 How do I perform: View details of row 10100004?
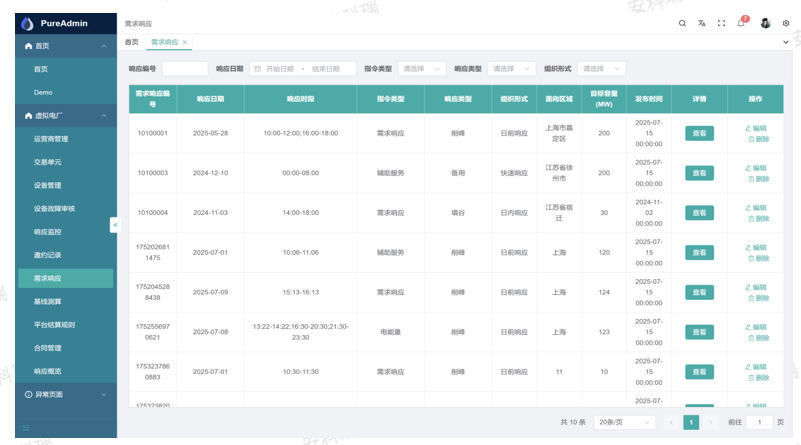pos(699,213)
